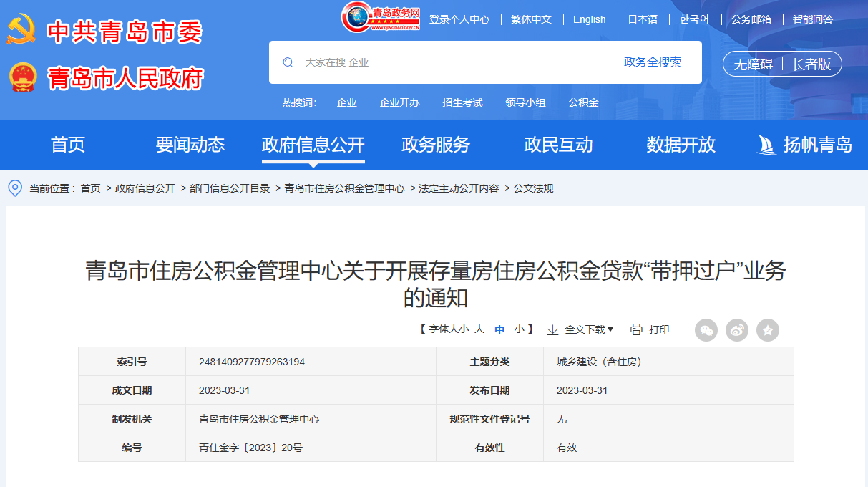
Task: Click breadcrumb link 青岛市住房公积金管理中心
Action: click(x=344, y=188)
